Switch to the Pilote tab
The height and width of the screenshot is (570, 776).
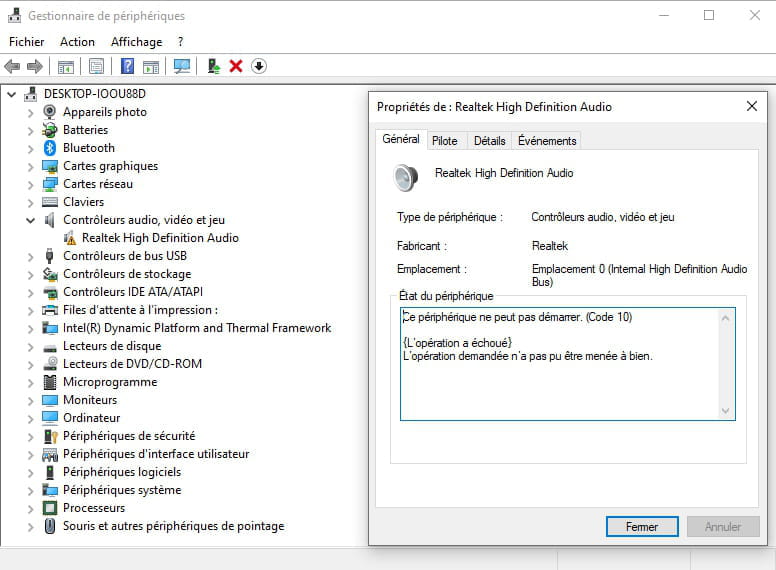tap(444, 141)
